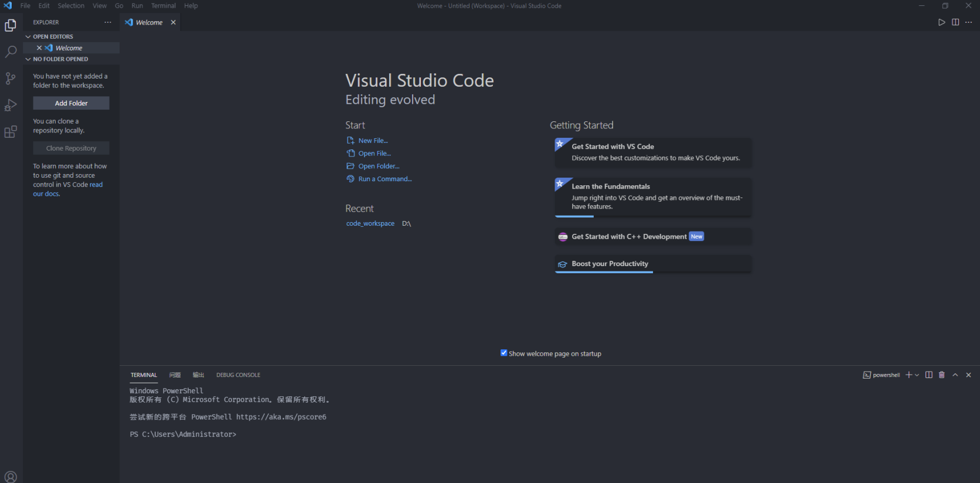Open Explorer more actions ellipsis
Viewport: 980px width, 483px height.
click(108, 22)
